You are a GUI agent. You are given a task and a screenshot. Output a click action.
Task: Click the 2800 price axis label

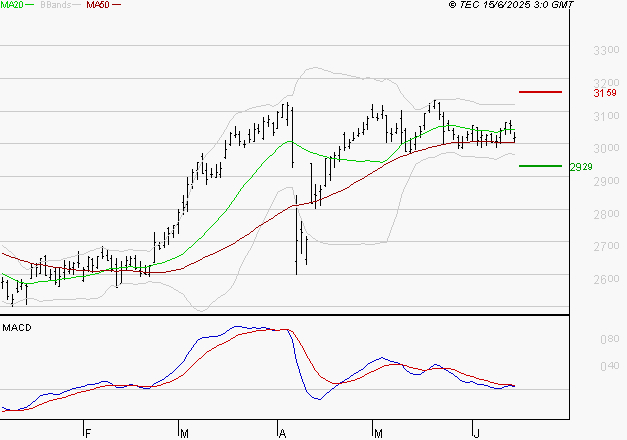click(x=606, y=214)
